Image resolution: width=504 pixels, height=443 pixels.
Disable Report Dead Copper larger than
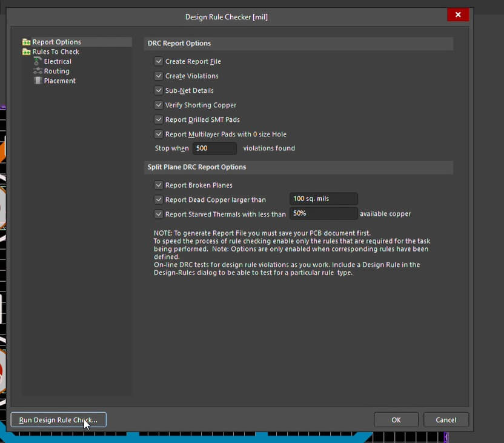point(159,199)
